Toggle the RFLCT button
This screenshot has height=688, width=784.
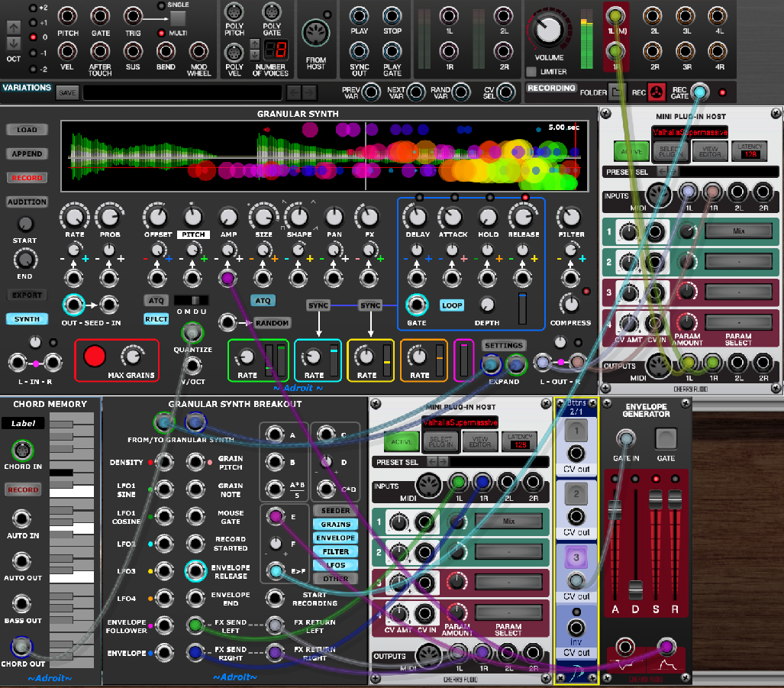[x=156, y=319]
